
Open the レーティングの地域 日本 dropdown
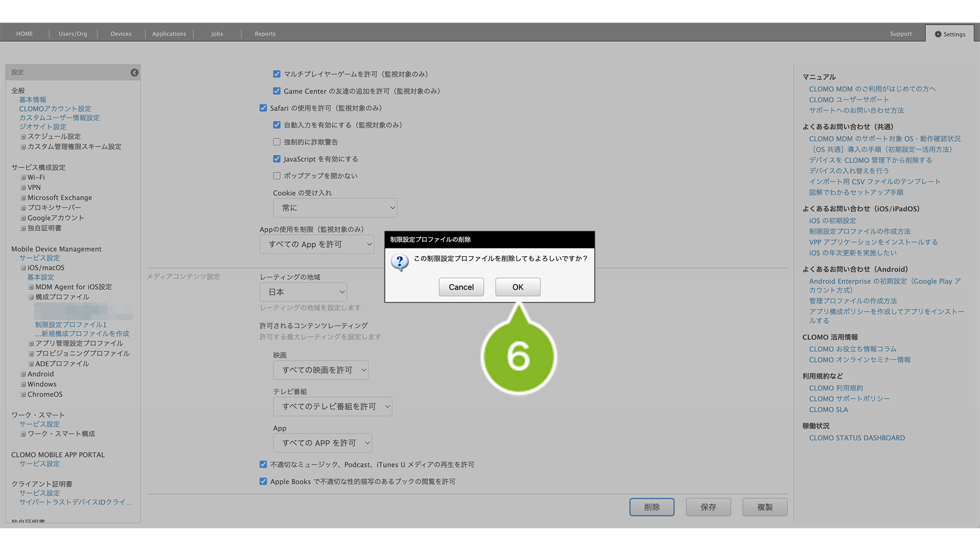(303, 292)
